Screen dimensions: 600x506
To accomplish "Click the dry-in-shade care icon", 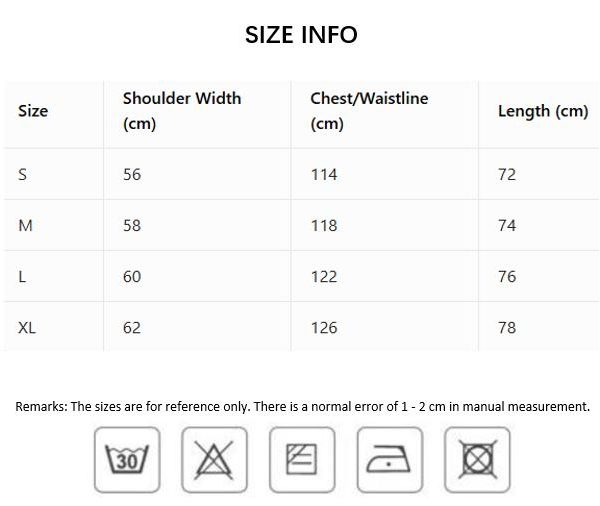I will (302, 460).
